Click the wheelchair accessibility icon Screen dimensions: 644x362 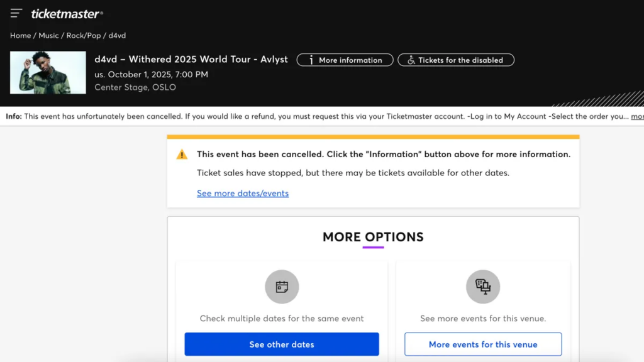(x=411, y=60)
